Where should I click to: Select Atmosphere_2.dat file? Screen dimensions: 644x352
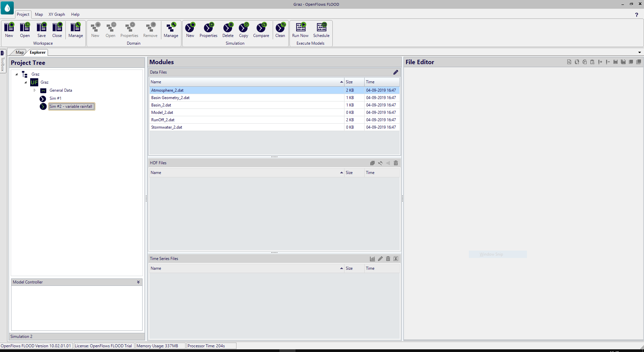click(x=274, y=90)
